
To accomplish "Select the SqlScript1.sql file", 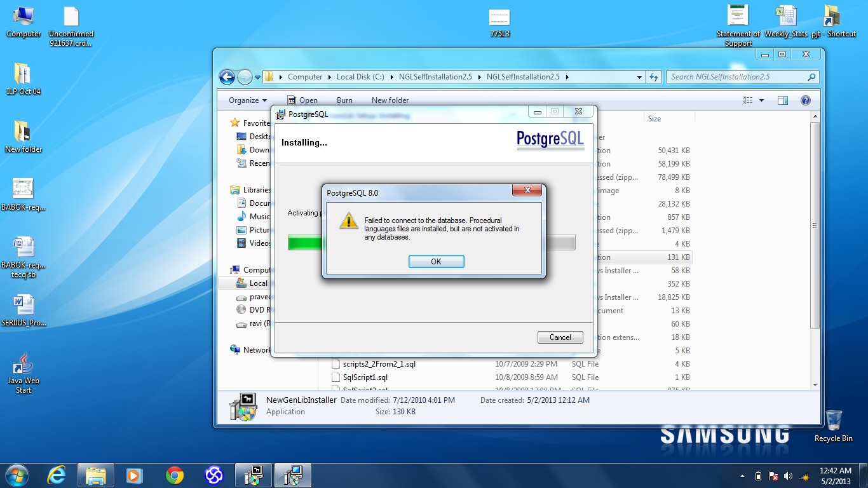I will pyautogui.click(x=365, y=377).
